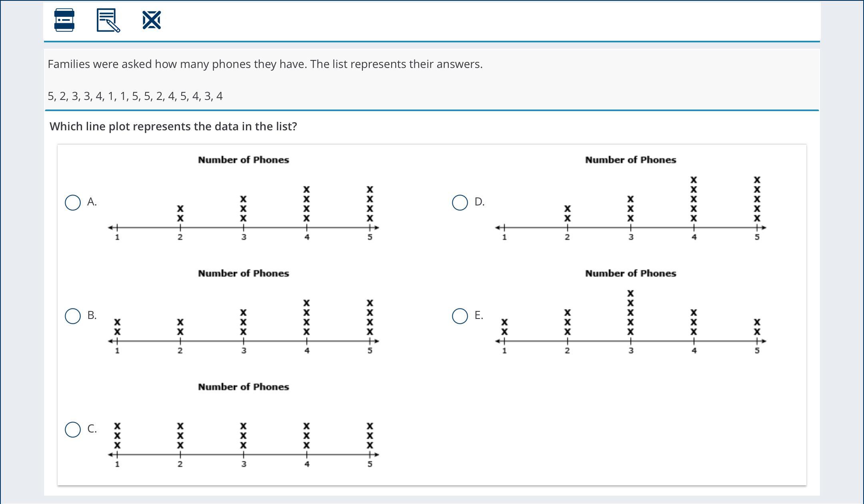Screen dimensions: 864x504
Task: Pick the radio button for option C
Action: [72, 429]
